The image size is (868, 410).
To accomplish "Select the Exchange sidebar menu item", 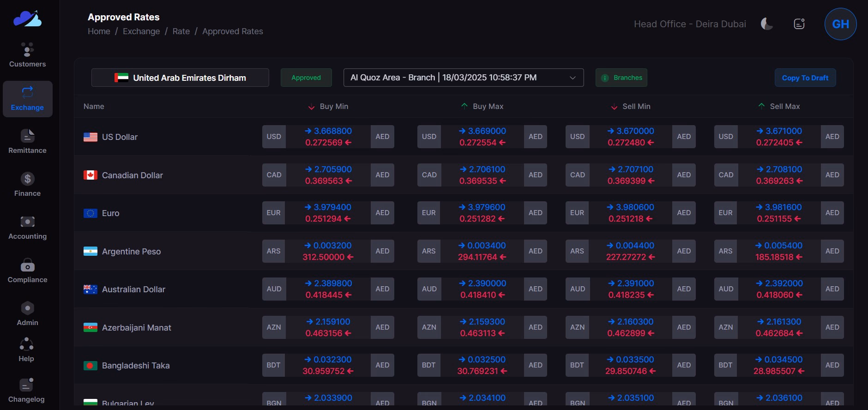I will coord(27,99).
